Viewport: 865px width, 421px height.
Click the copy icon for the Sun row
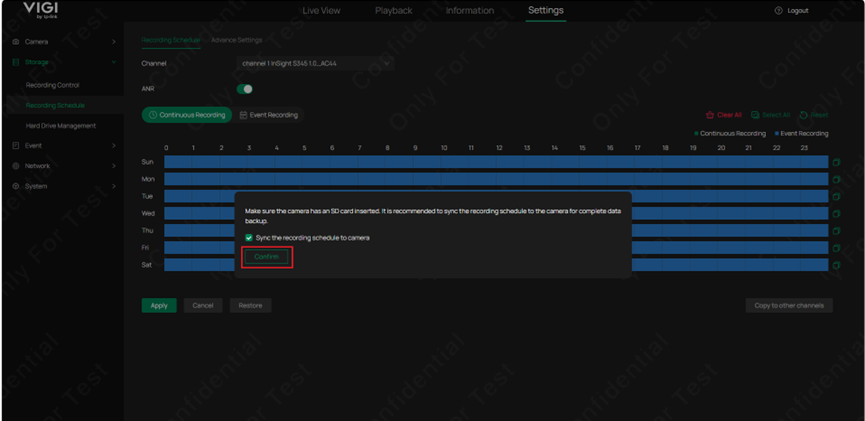(836, 162)
